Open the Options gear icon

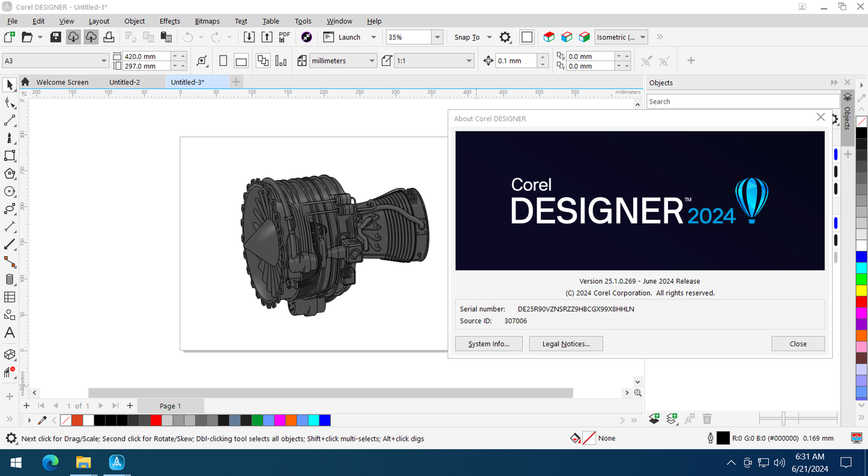(505, 37)
